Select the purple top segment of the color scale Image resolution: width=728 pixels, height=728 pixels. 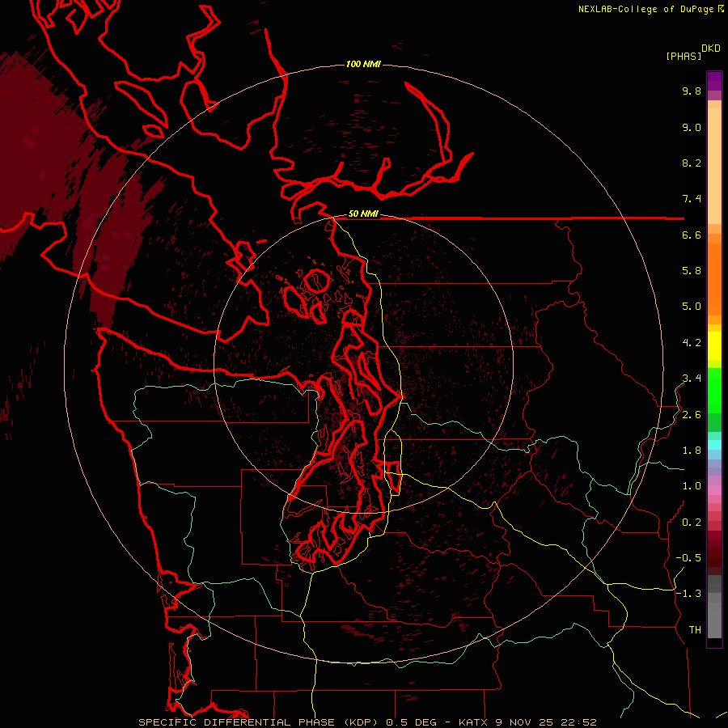coord(714,81)
